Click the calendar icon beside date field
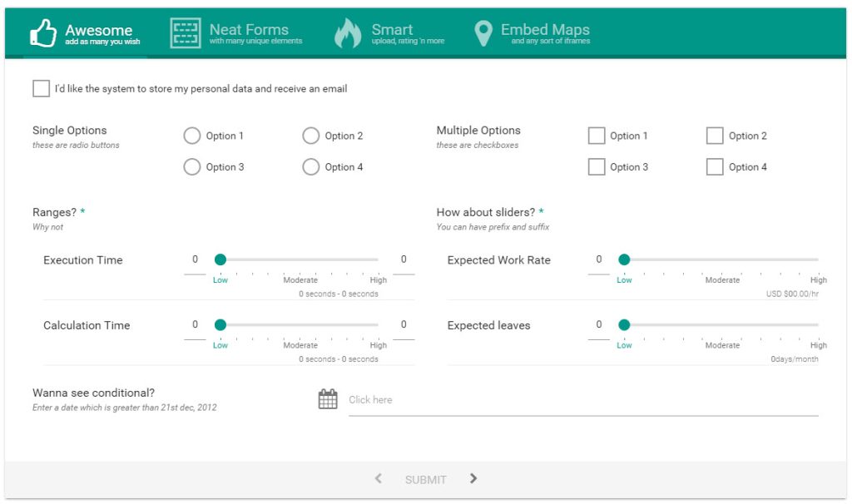852x504 pixels. coord(328,399)
